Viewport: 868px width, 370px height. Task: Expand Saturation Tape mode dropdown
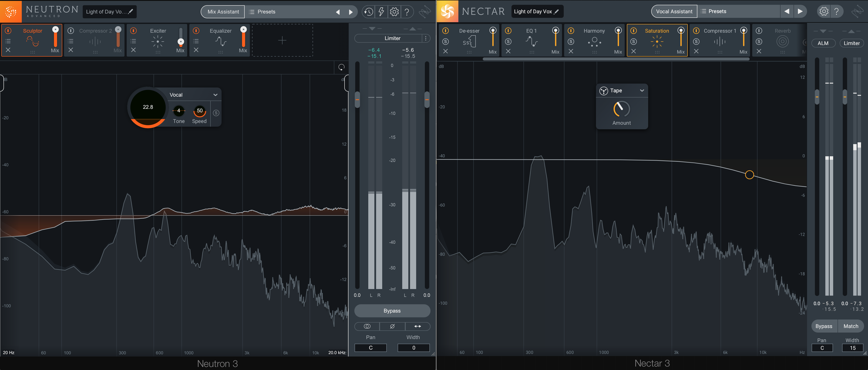642,90
